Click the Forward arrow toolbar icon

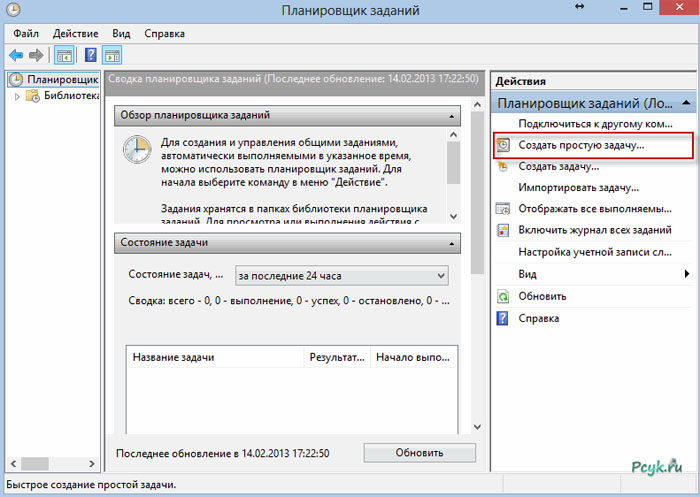pyautogui.click(x=37, y=55)
